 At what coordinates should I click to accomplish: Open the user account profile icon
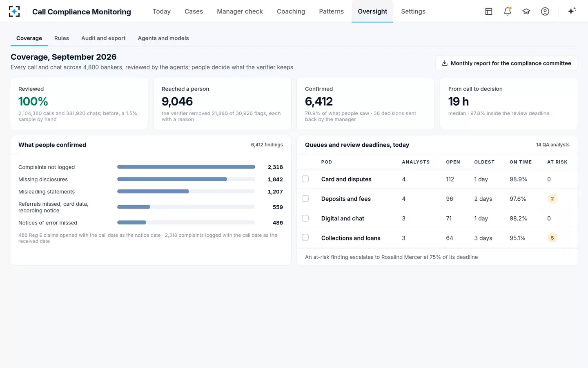click(x=545, y=11)
